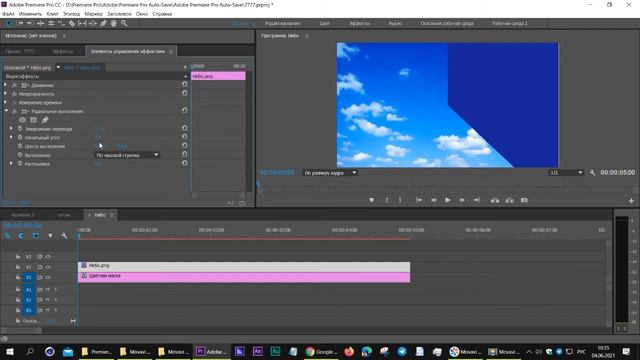640x360 pixels.
Task: Reset the Radial wipe effect
Action: [184, 111]
